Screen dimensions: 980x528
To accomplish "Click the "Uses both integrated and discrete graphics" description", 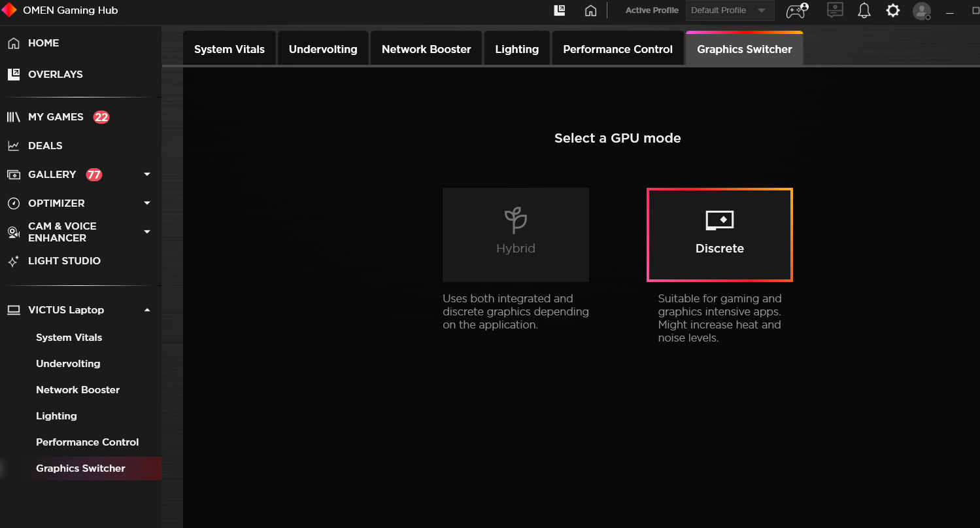I will [516, 311].
